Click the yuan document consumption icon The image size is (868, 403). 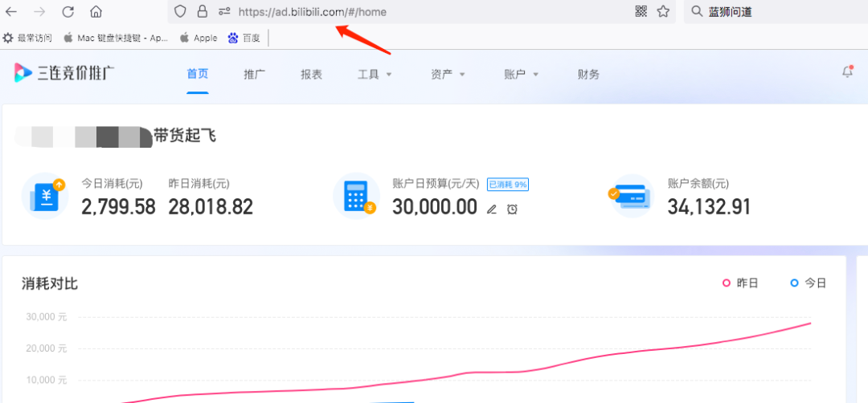[45, 196]
